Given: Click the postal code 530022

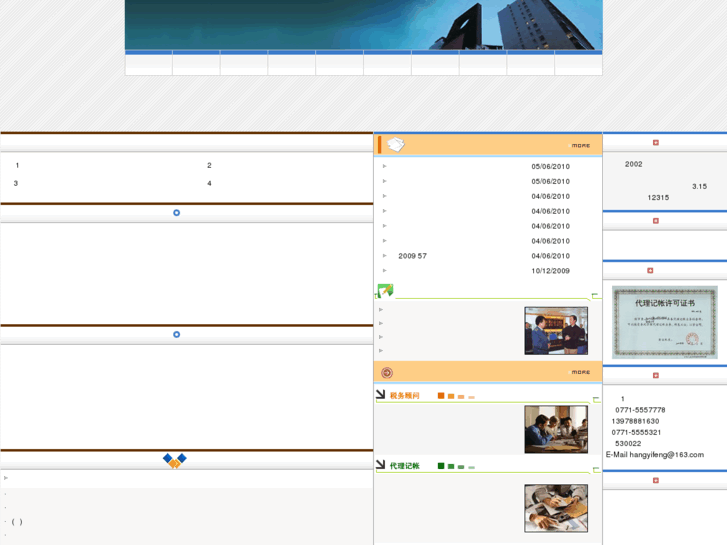Looking at the screenshot, I should point(628,443).
